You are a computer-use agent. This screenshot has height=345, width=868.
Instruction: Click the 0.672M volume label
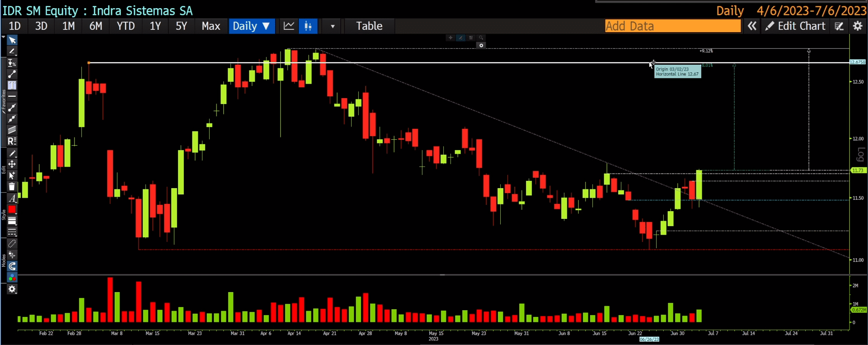[859, 310]
